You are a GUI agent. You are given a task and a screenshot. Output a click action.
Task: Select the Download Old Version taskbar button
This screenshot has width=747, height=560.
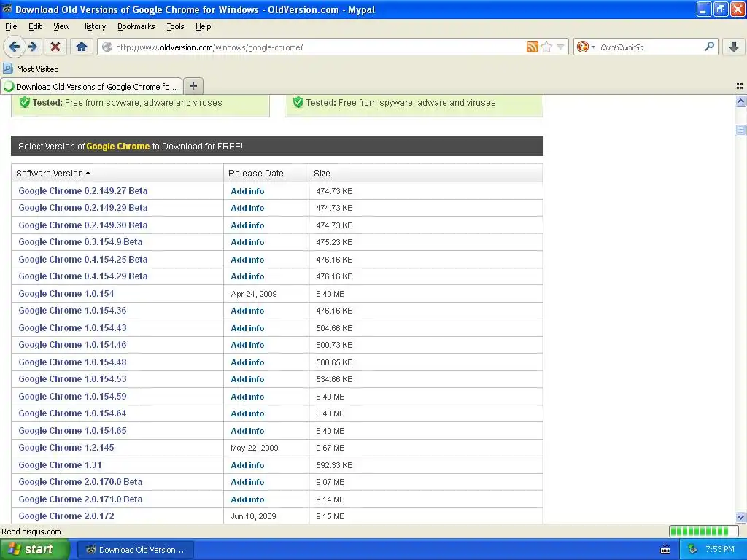(x=135, y=550)
